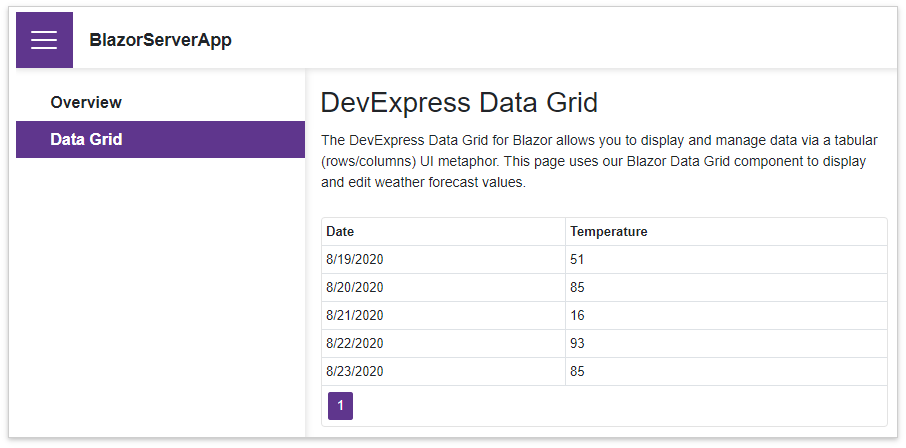Sort by the Date column header
Image resolution: width=906 pixels, height=448 pixels.
(340, 231)
